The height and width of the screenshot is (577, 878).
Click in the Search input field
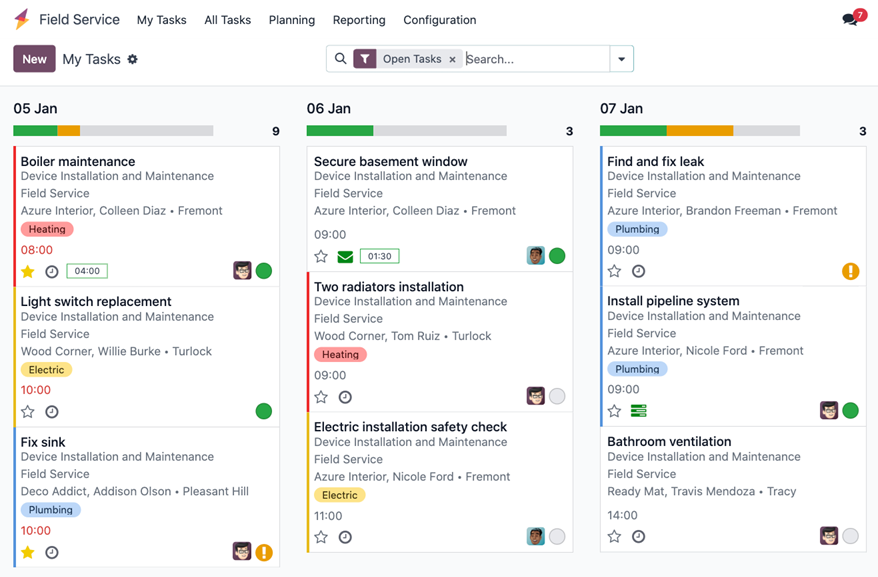pyautogui.click(x=535, y=59)
